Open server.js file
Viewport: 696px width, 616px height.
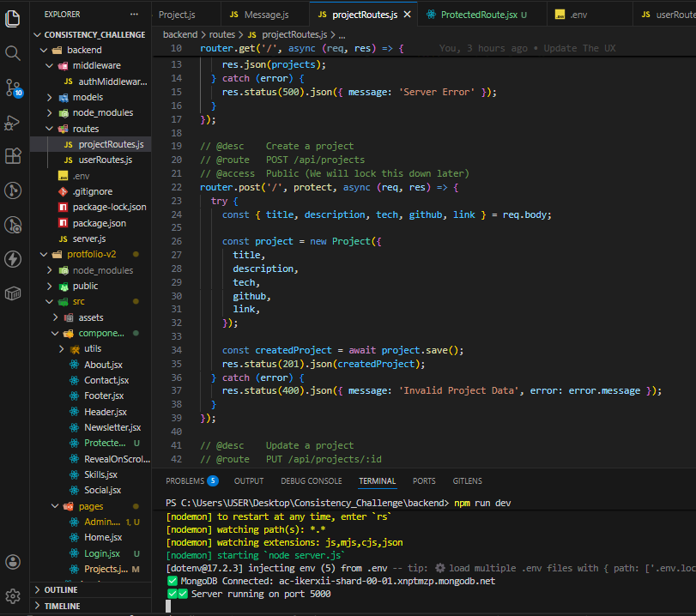91,239
